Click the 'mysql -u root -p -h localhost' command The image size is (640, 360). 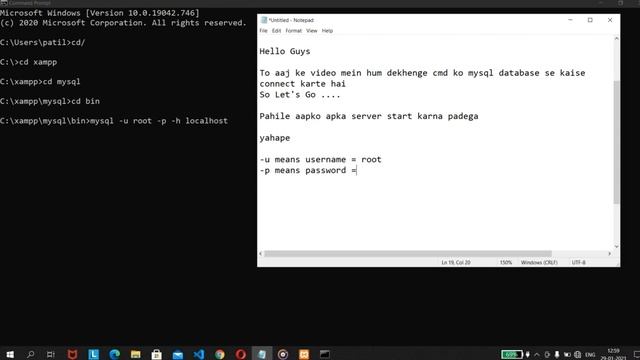pyautogui.click(x=159, y=121)
